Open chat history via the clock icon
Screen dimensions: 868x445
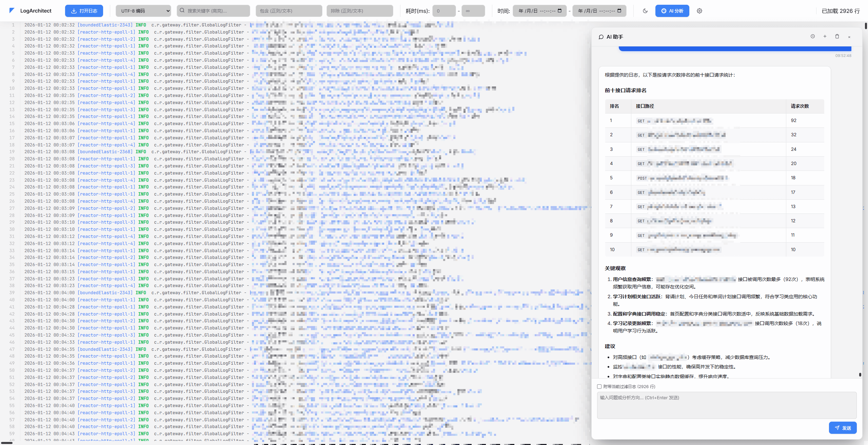pyautogui.click(x=813, y=37)
